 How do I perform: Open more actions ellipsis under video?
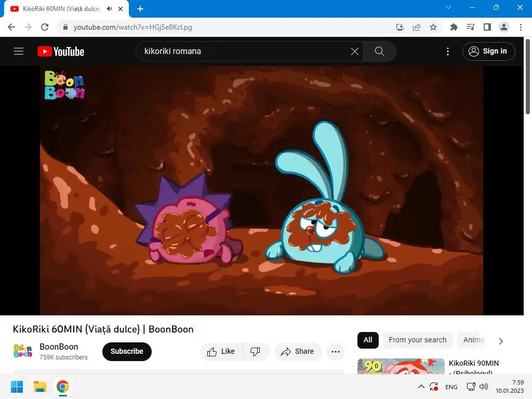[336, 352]
